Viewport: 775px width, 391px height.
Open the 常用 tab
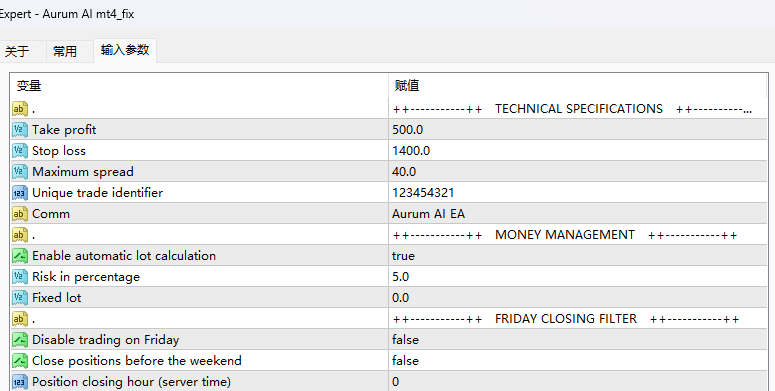click(x=65, y=51)
